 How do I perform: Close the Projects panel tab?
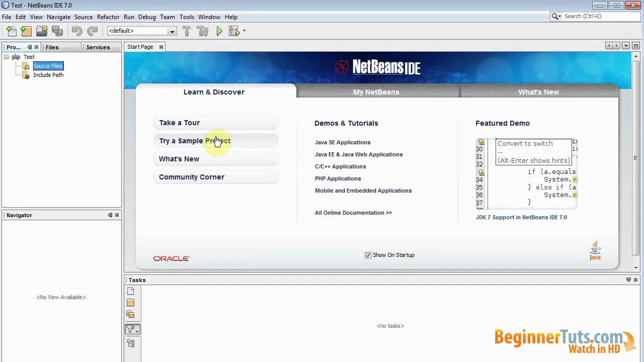[x=36, y=47]
